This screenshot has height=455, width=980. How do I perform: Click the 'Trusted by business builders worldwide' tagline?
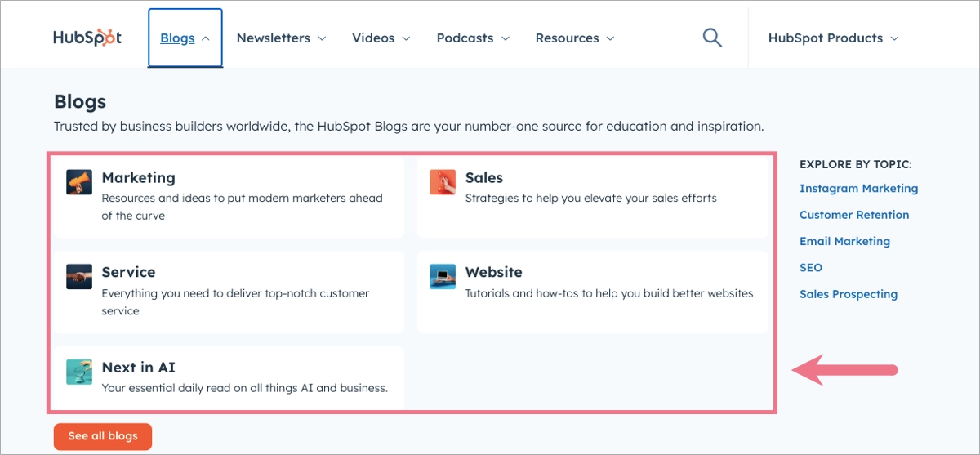[408, 127]
